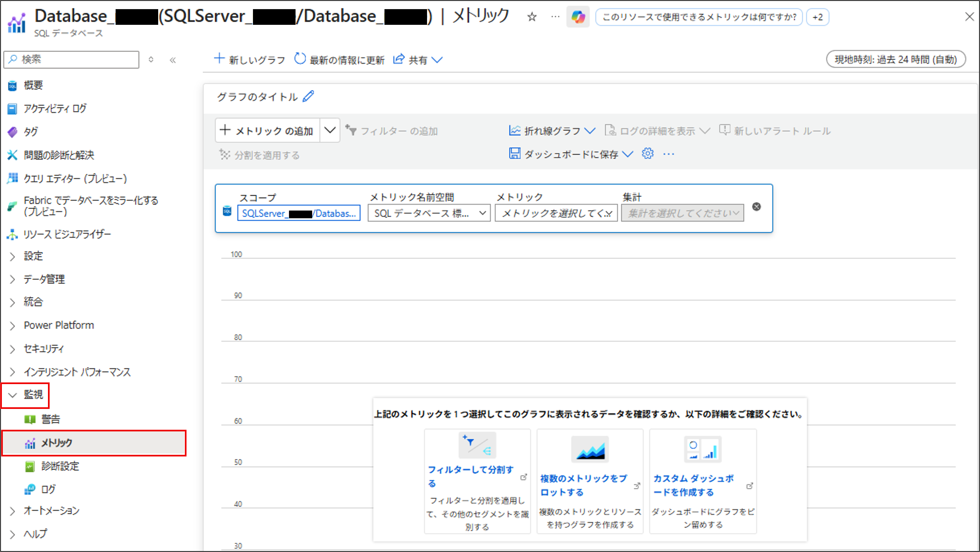
Task: Select アクティビティ ログ in the sidebar menu
Action: tap(55, 109)
